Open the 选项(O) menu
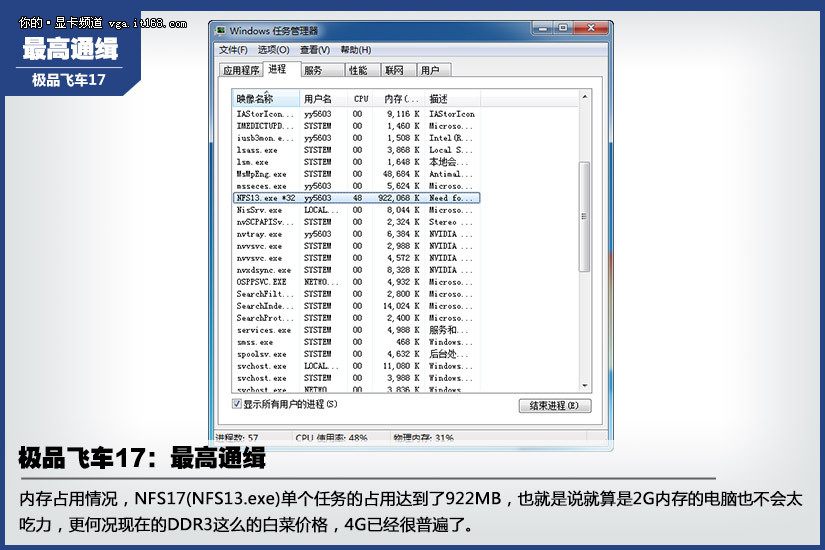This screenshot has width=825, height=550. tap(273, 50)
